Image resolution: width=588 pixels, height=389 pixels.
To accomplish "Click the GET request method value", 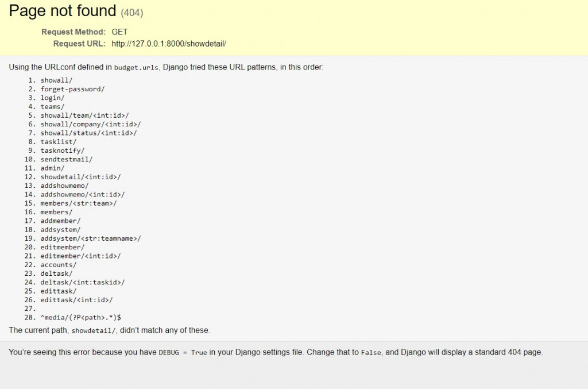I will pos(119,32).
